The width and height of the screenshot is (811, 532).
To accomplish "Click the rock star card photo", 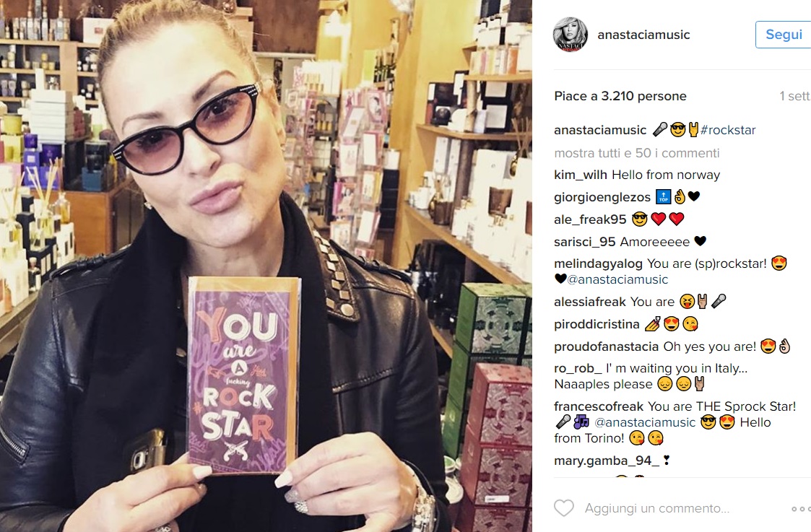I will pos(243,375).
